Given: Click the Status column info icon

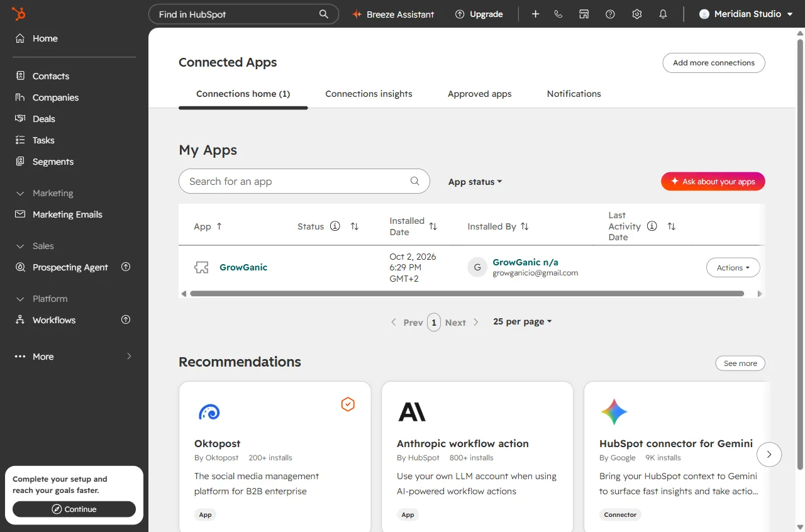Looking at the screenshot, I should pyautogui.click(x=335, y=226).
